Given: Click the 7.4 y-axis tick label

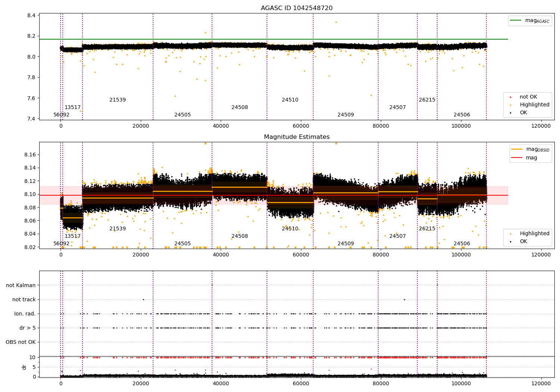Looking at the screenshot, I should pos(31,119).
